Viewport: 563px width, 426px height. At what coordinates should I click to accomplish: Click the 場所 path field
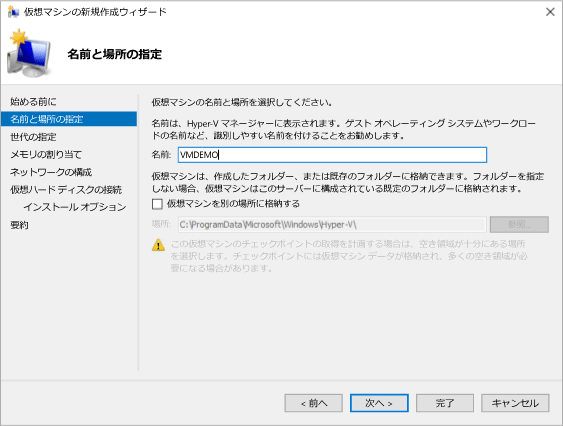(x=332, y=224)
